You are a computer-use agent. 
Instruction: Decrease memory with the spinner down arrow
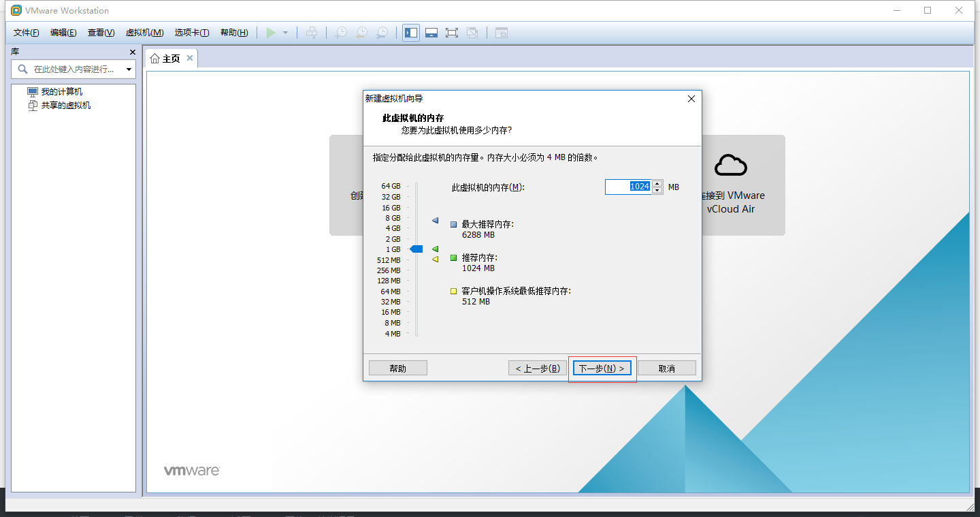[x=657, y=191]
